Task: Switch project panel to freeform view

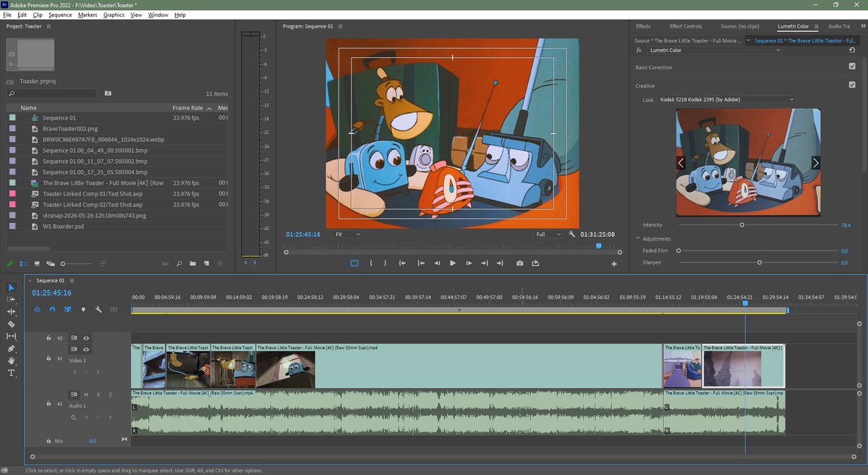Action: click(51, 264)
